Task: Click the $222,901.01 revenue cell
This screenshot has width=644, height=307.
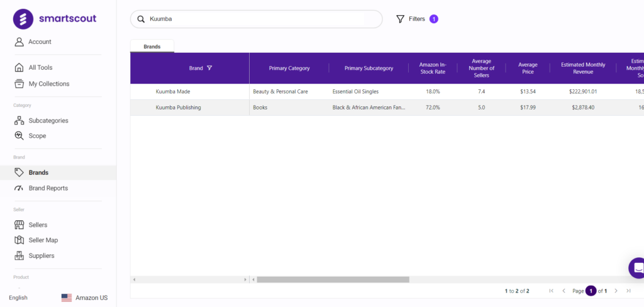Action: pos(583,92)
